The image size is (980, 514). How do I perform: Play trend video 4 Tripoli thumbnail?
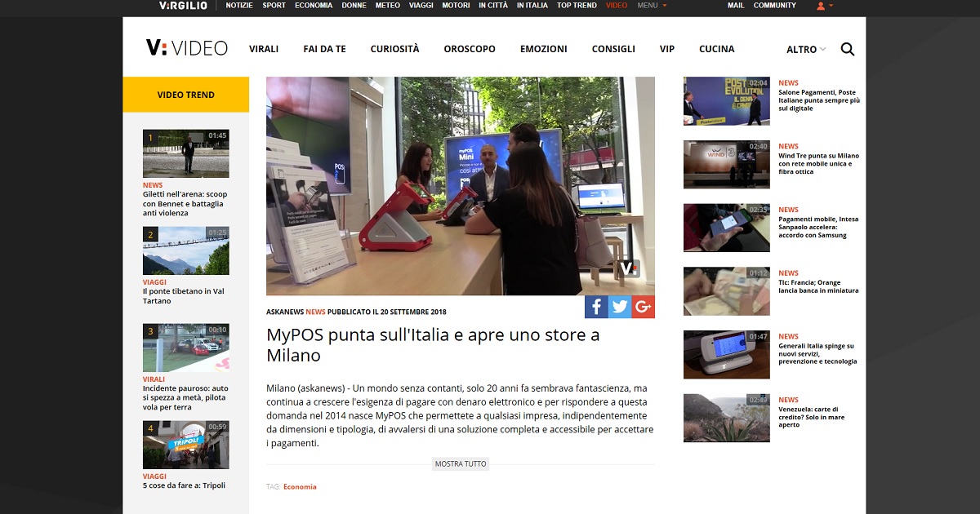[x=186, y=445]
